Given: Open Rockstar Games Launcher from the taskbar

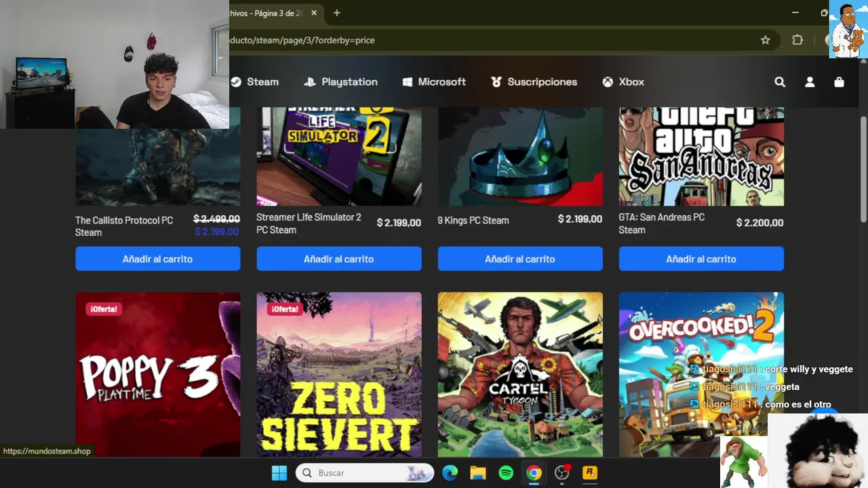Looking at the screenshot, I should 590,473.
